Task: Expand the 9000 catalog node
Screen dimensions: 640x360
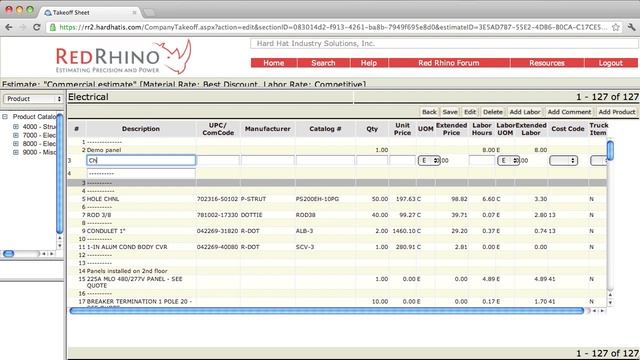Action: click(16, 152)
